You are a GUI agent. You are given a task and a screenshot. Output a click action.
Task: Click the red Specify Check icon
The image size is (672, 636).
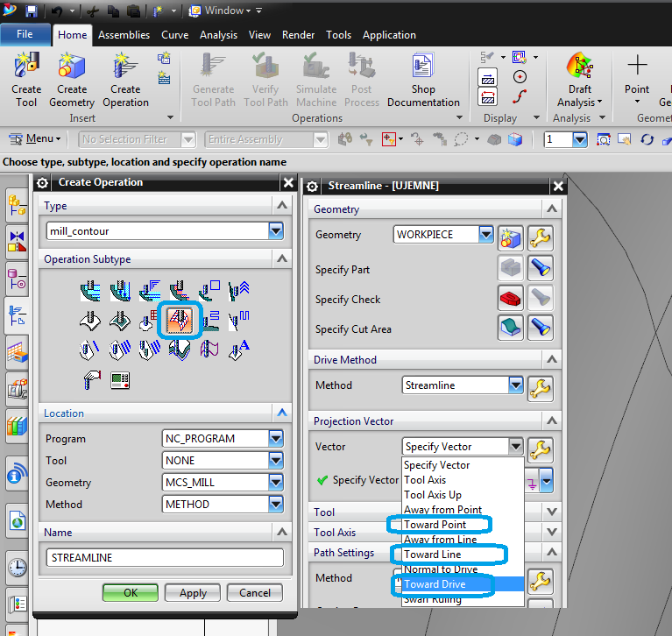coord(511,298)
